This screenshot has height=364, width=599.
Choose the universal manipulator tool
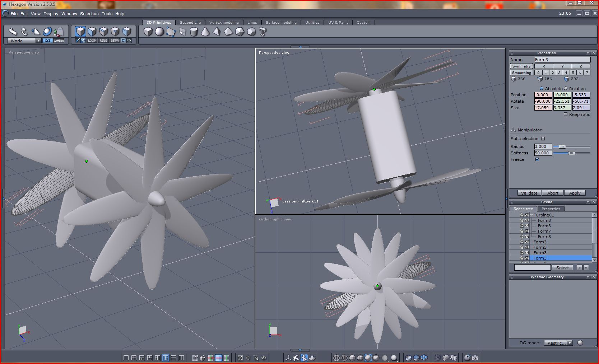[47, 32]
